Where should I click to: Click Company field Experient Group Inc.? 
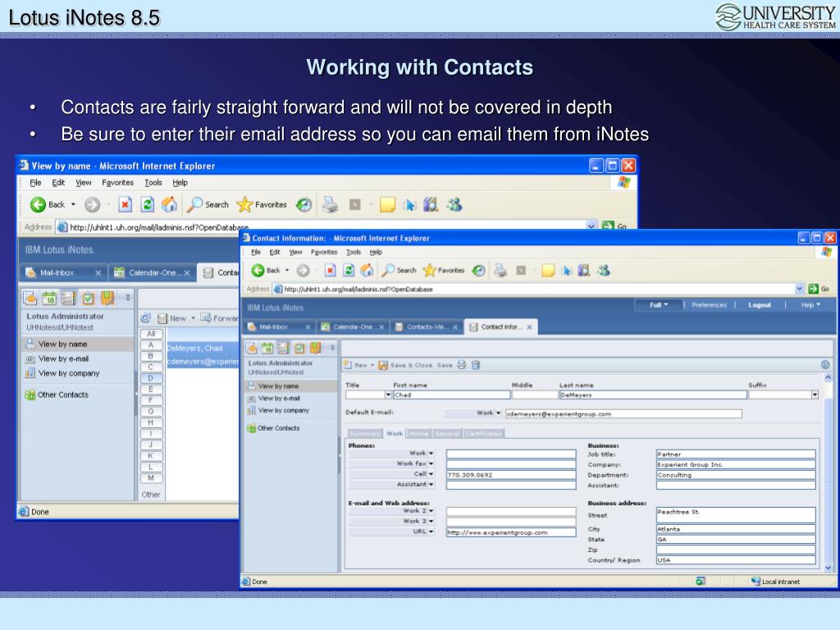pyautogui.click(x=736, y=464)
